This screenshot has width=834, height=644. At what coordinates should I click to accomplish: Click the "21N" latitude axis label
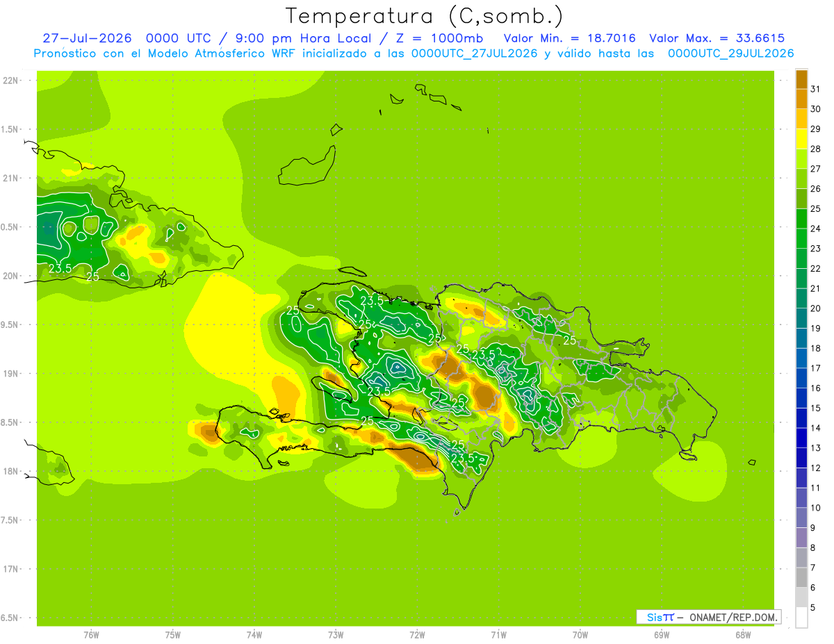click(x=10, y=178)
